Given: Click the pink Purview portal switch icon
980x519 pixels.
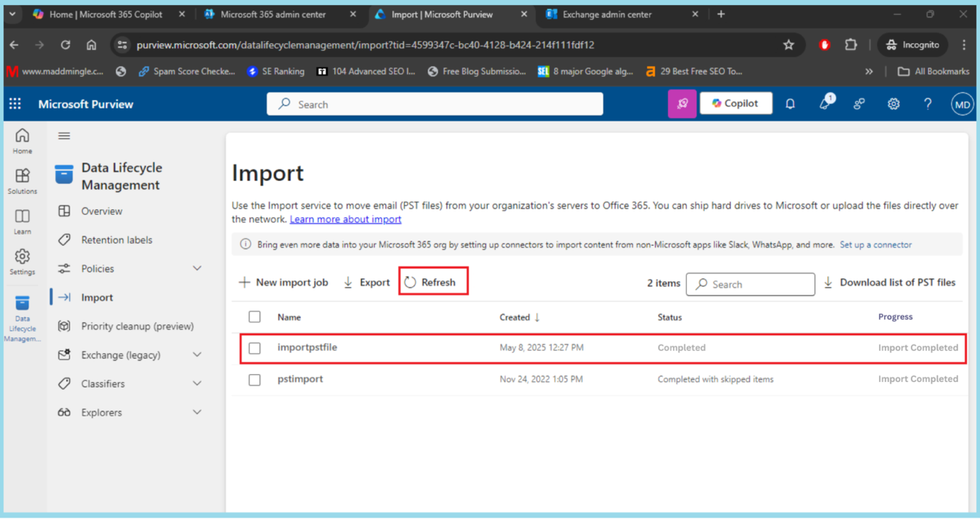Looking at the screenshot, I should tap(682, 104).
